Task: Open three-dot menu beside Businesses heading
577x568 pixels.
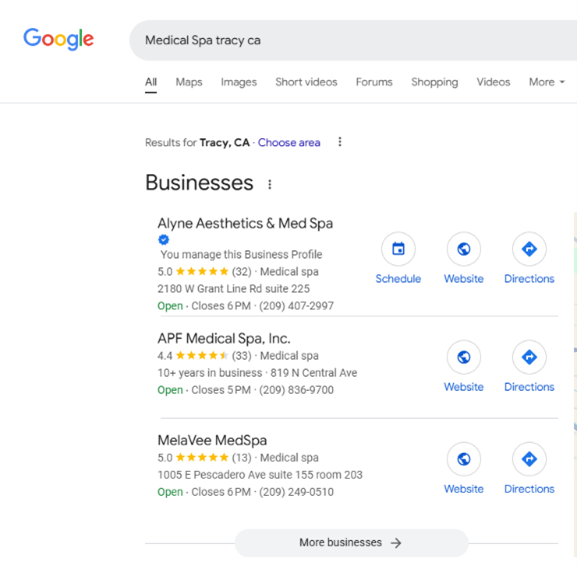Action: [x=270, y=184]
